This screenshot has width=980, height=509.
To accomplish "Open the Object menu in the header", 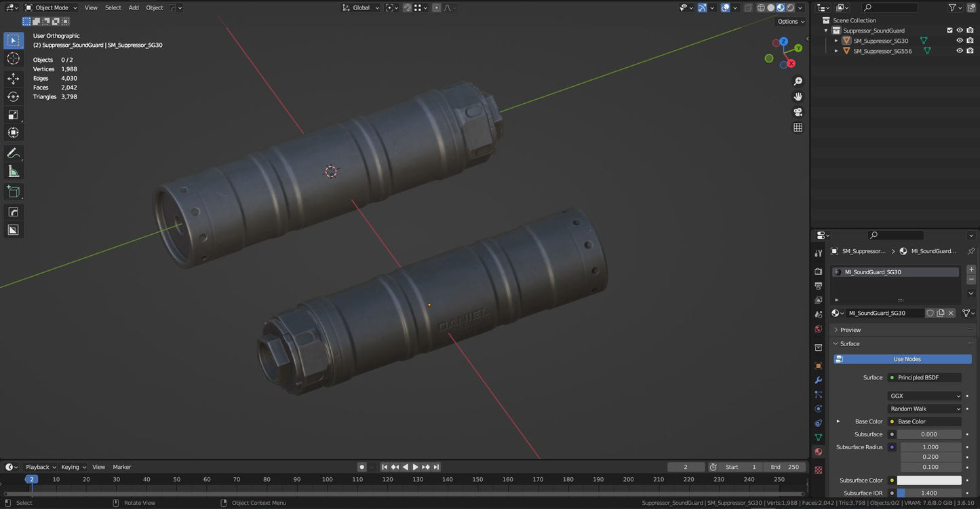I will click(154, 7).
